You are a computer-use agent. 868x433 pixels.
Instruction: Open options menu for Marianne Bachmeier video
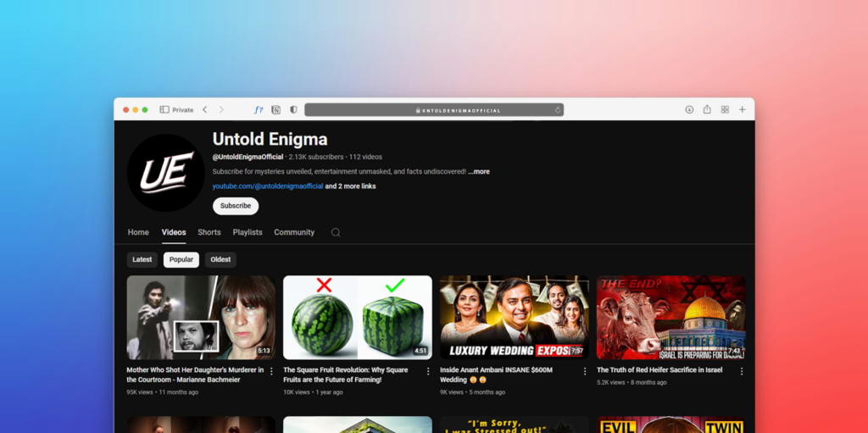pos(271,371)
